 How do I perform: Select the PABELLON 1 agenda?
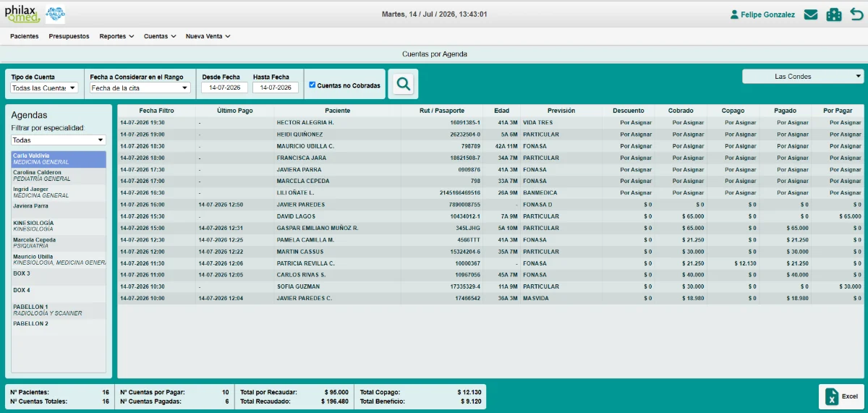(59, 310)
